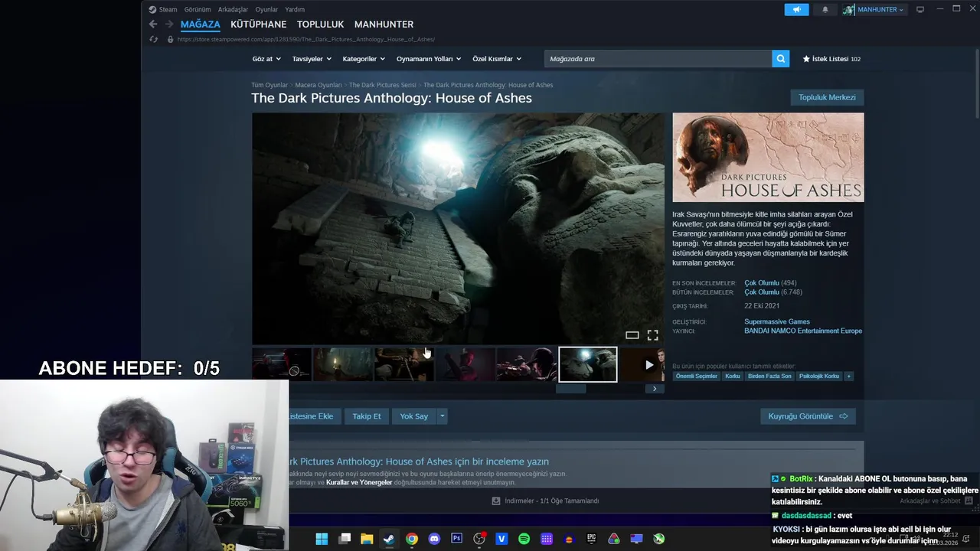Open the Kurallar ve Yönergeler link
Viewport: 980px width, 551px height.
[359, 483]
